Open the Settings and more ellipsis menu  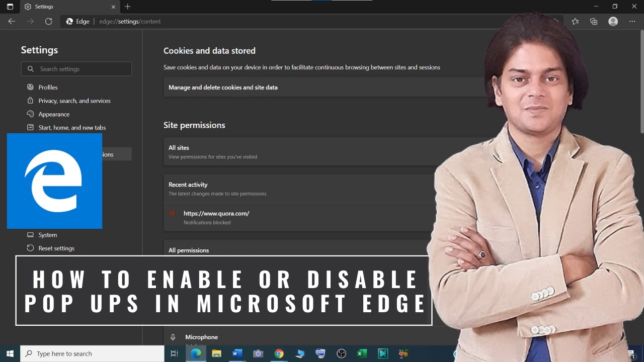point(632,21)
